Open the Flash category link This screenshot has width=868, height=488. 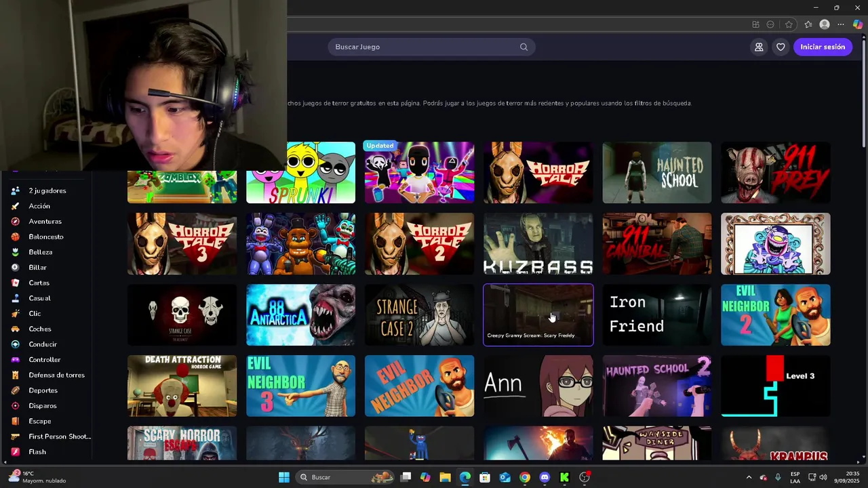37,452
